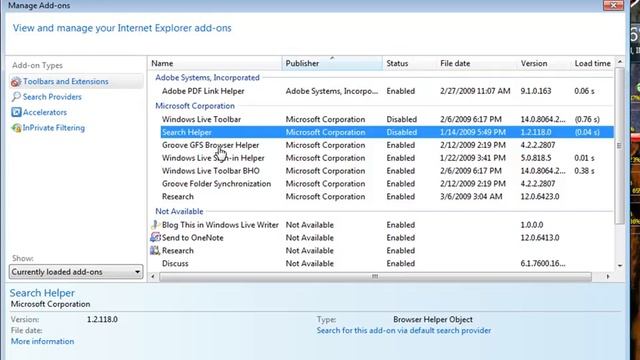
Task: Sort by the Publisher column header
Action: click(x=332, y=63)
